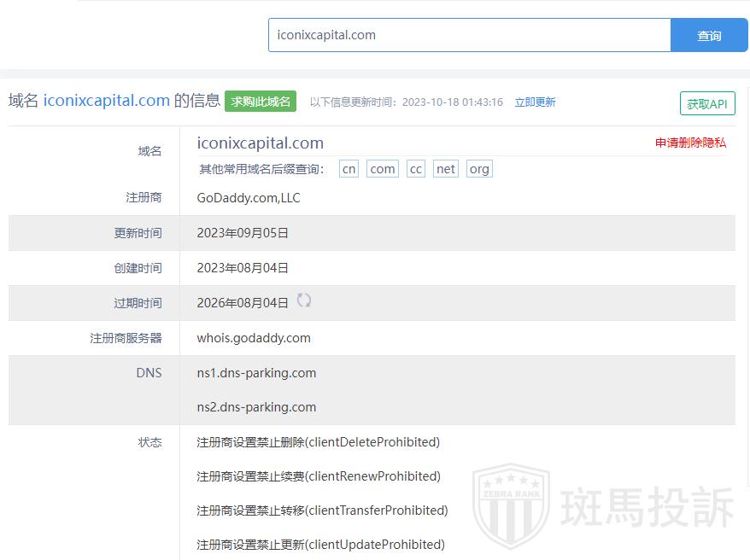Click the refresh icon beside expiration date
This screenshot has height=560, width=750.
[304, 300]
